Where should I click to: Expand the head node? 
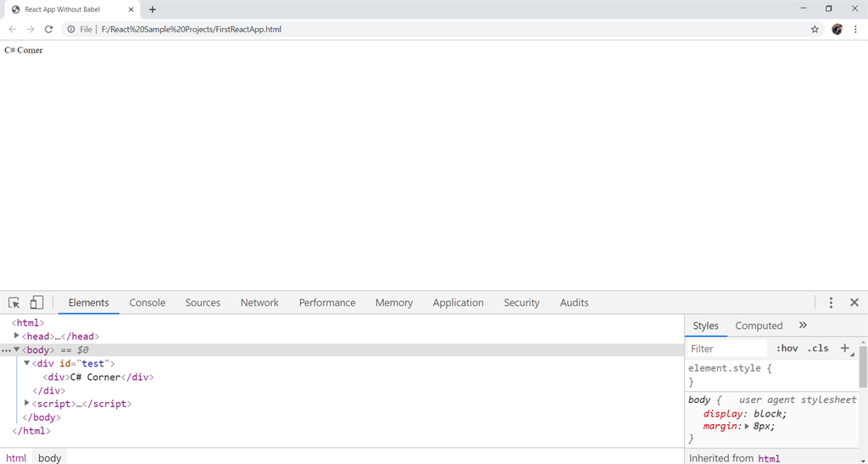(17, 336)
